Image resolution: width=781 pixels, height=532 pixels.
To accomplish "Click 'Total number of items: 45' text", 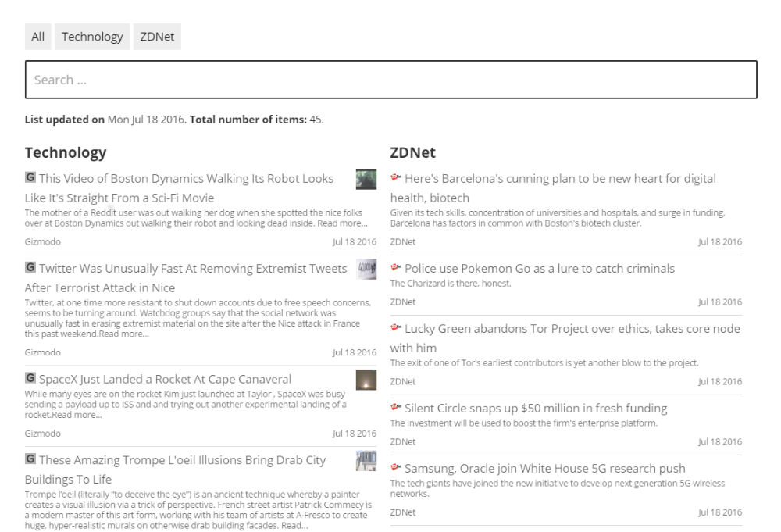I will [256, 120].
